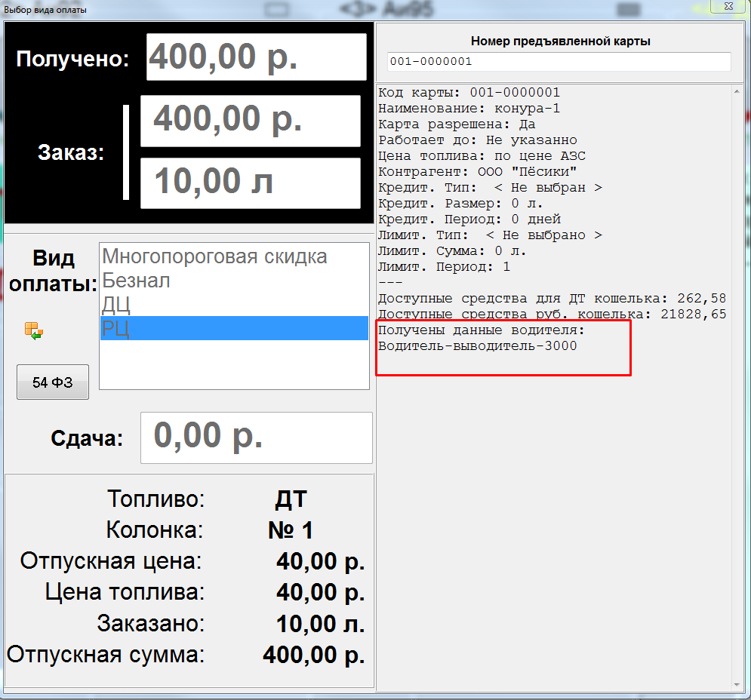Select the Кредит. Период: 0 дней line
751x700 pixels.
pos(469,220)
